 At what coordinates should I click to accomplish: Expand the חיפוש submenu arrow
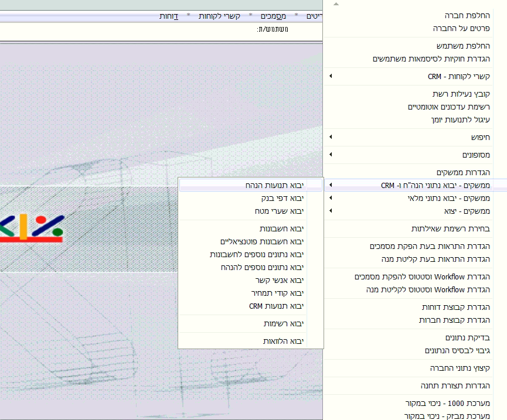click(331, 137)
